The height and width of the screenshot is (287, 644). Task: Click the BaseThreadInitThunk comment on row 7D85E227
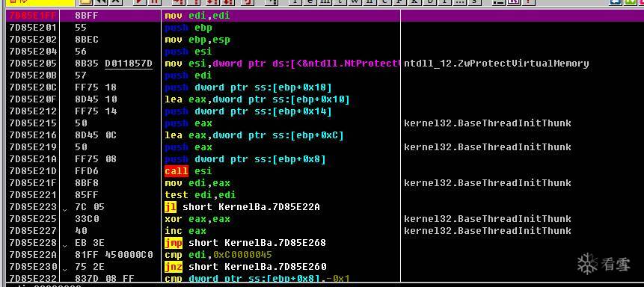pyautogui.click(x=487, y=230)
